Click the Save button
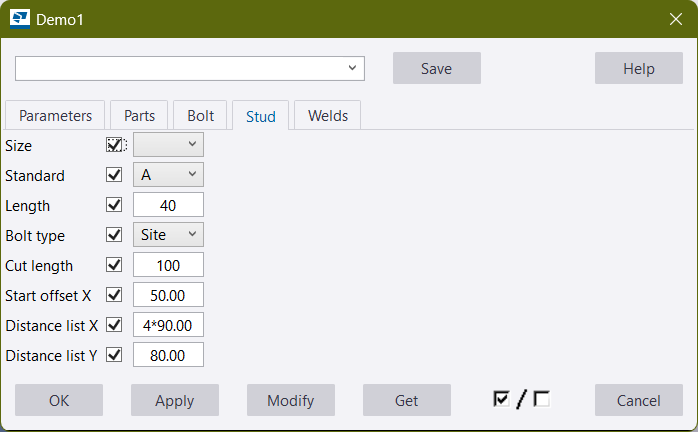Viewport: 698px width, 432px height. coord(437,68)
